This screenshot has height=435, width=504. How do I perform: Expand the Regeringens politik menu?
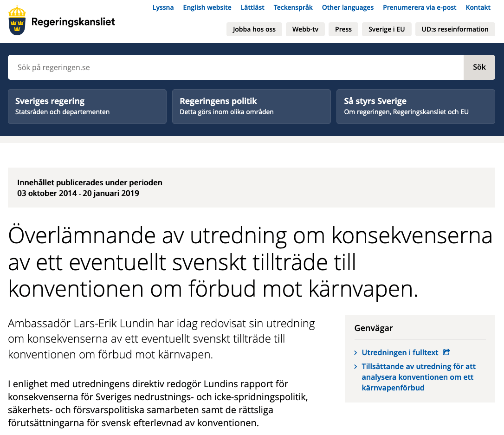pos(251,106)
